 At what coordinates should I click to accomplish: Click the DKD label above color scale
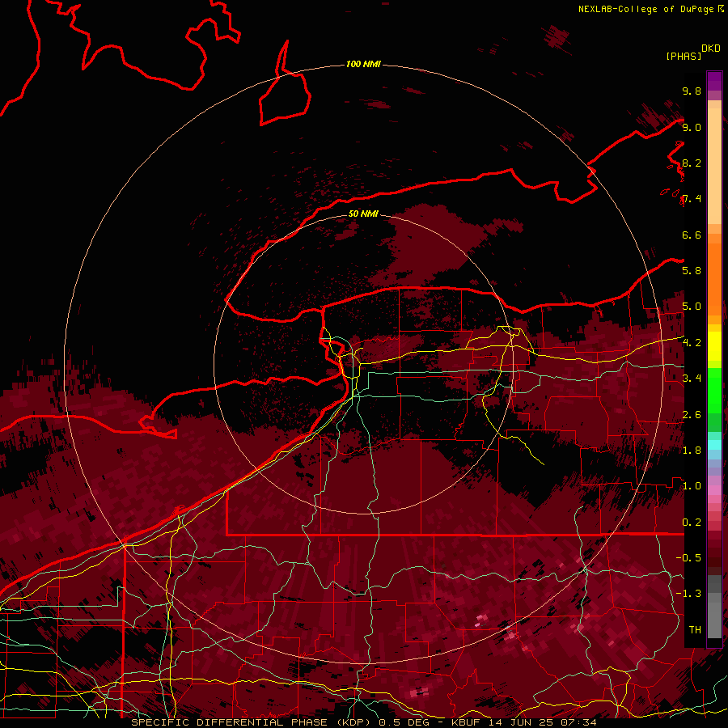tap(710, 49)
